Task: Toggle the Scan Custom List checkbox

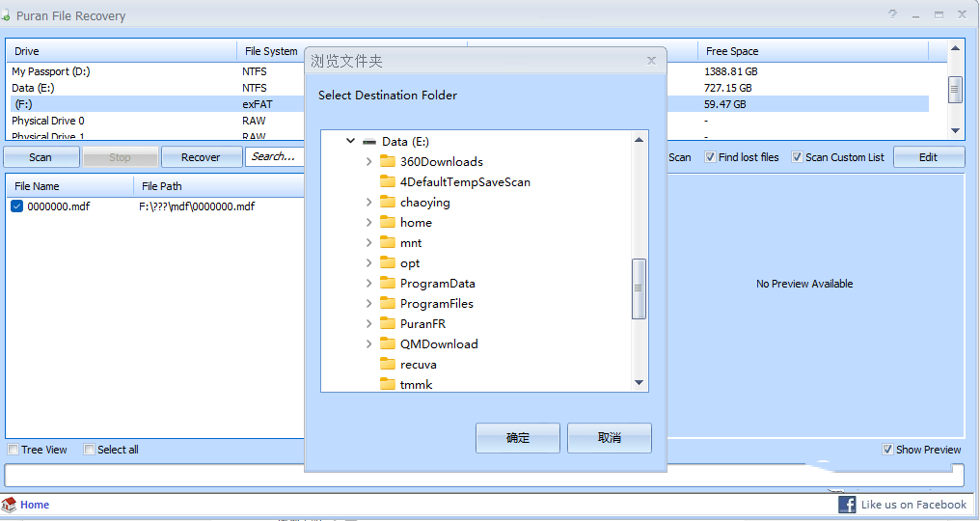Action: click(x=797, y=157)
